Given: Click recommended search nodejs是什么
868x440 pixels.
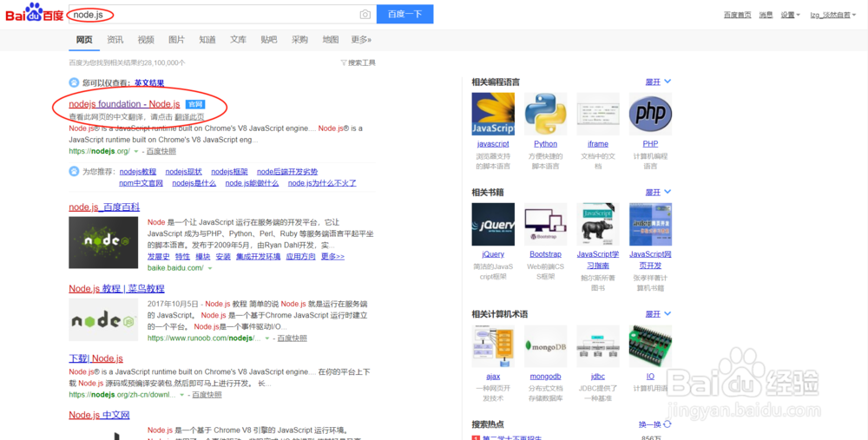Looking at the screenshot, I should coord(194,183).
